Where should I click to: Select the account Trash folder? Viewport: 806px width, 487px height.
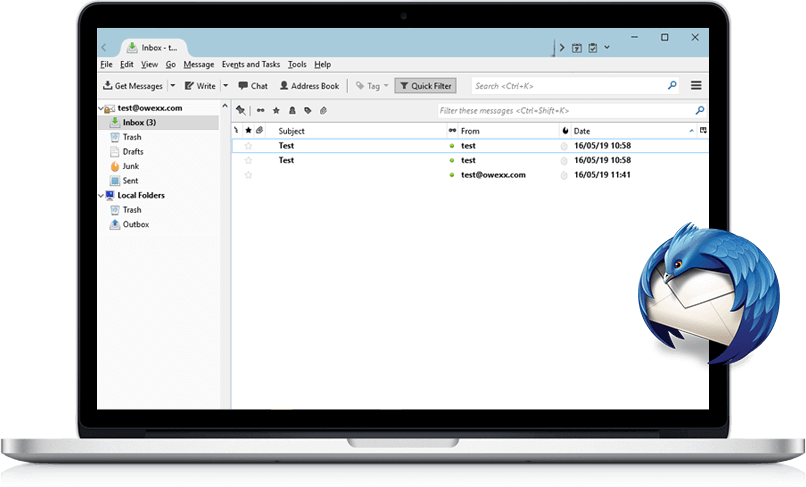(x=132, y=137)
